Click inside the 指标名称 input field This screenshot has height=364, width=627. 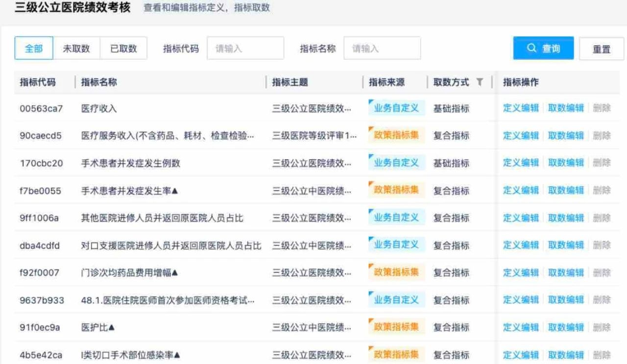tap(383, 48)
